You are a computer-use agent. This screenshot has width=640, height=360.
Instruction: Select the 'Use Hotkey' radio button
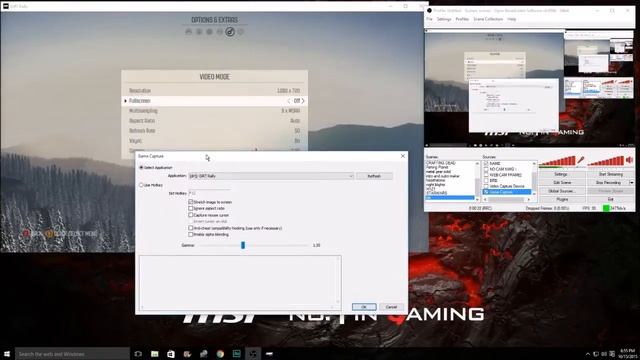point(141,185)
